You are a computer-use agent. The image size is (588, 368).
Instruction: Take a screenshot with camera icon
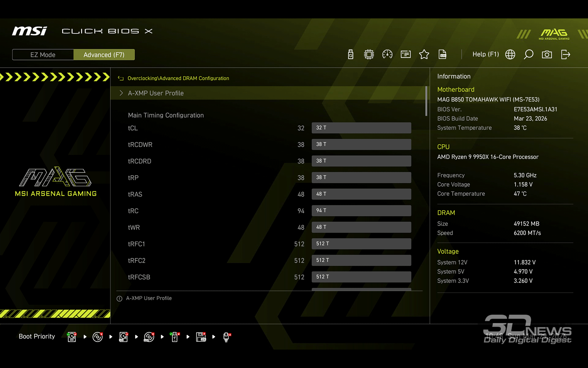click(547, 54)
